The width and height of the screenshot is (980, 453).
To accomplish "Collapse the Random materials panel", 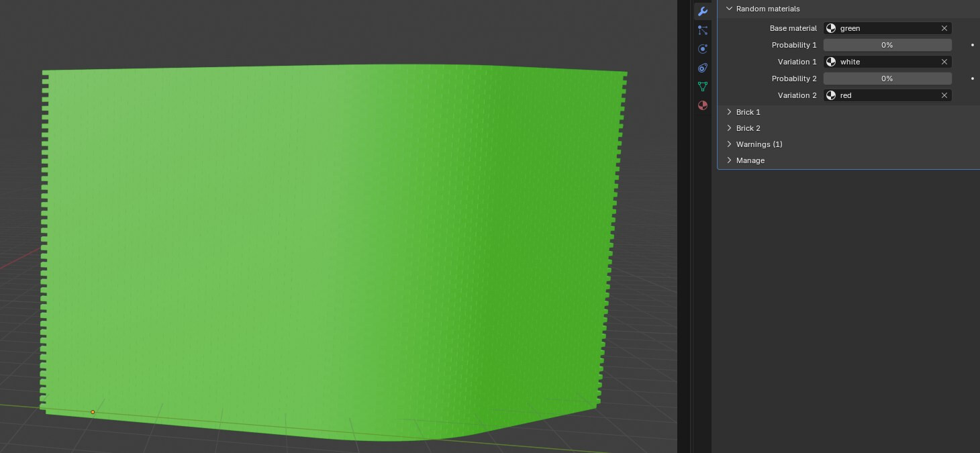I will (x=729, y=9).
